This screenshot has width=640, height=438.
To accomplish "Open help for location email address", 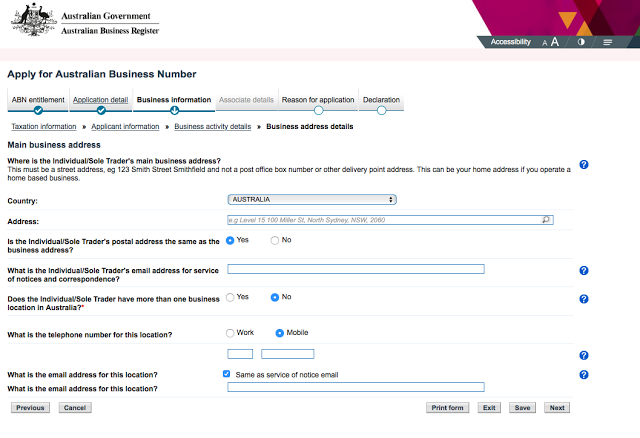I will click(x=584, y=375).
